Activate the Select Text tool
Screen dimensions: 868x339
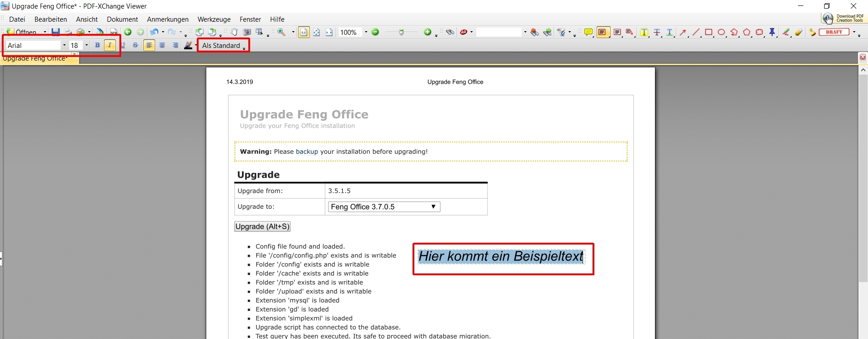[x=260, y=32]
